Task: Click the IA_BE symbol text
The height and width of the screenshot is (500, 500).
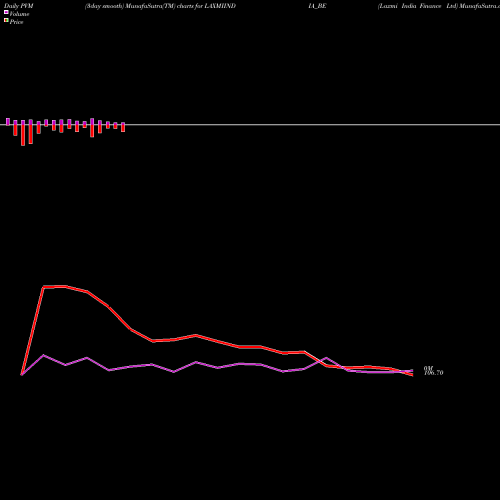Action: tap(317, 6)
